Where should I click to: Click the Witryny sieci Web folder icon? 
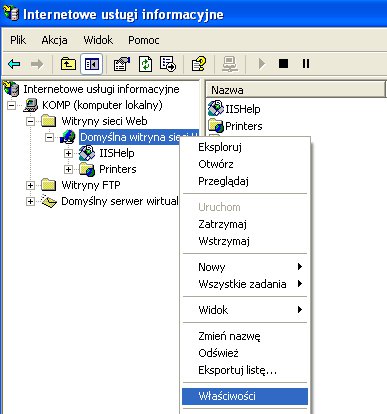pyautogui.click(x=49, y=121)
